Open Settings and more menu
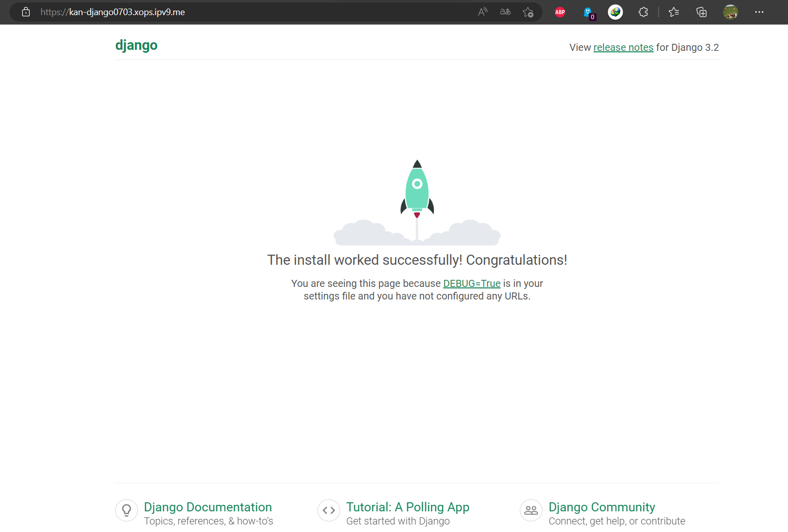The height and width of the screenshot is (532, 788). [759, 12]
